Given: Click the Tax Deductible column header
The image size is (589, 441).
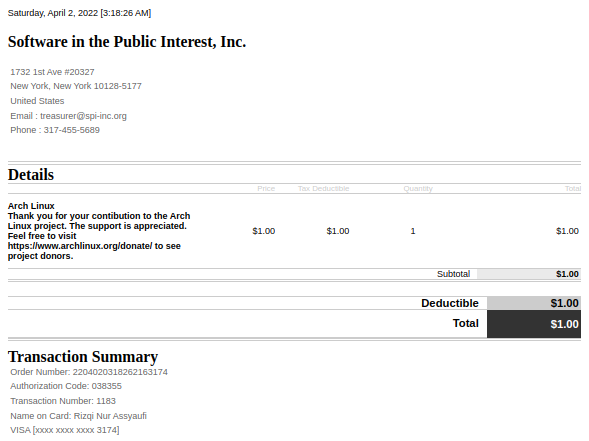Looking at the screenshot, I should [323, 189].
